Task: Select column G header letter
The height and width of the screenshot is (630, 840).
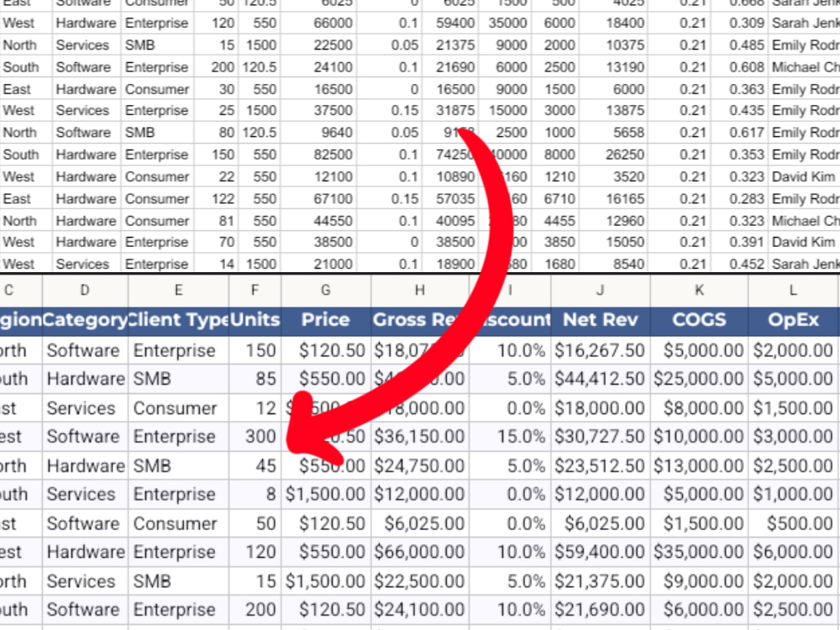Action: pos(326,291)
